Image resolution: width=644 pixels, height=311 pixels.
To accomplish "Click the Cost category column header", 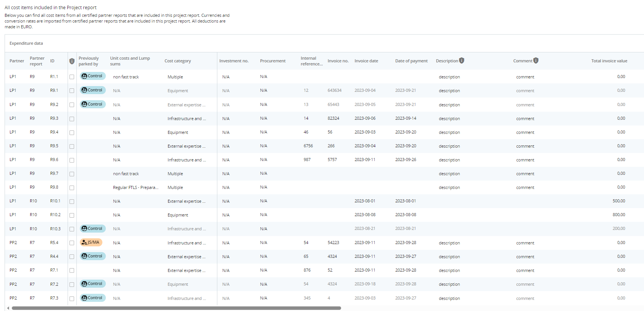I will tap(178, 61).
